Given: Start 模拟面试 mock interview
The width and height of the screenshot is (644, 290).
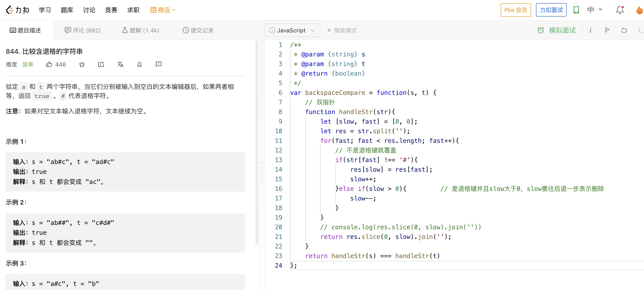Looking at the screenshot, I should pyautogui.click(x=557, y=30).
